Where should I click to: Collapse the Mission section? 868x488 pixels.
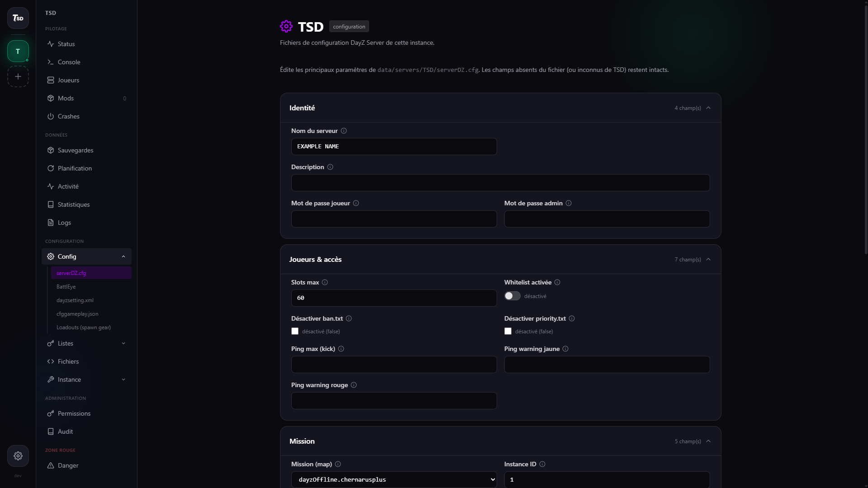pos(708,441)
